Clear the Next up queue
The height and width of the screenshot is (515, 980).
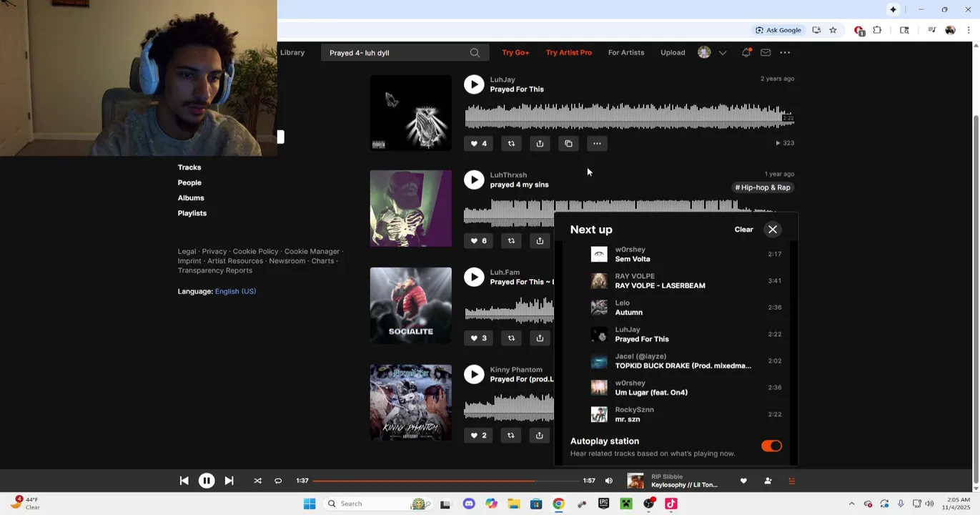point(743,230)
